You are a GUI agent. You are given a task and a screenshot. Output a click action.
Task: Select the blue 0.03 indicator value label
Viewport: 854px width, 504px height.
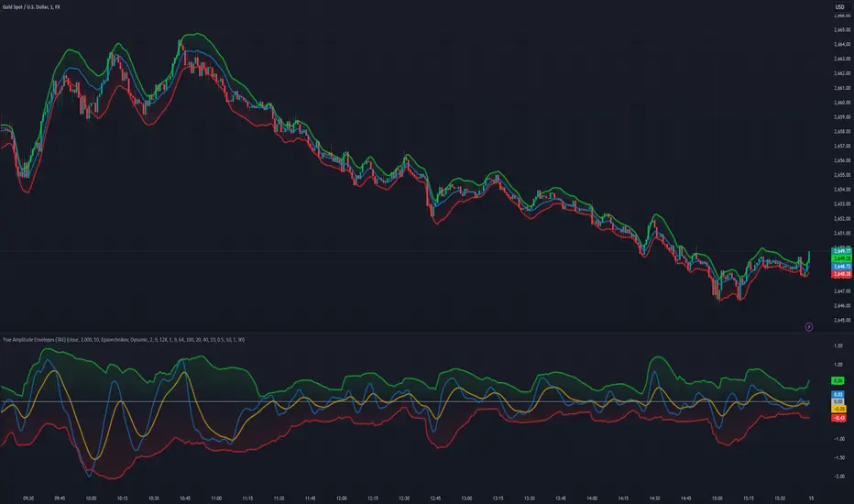839,394
